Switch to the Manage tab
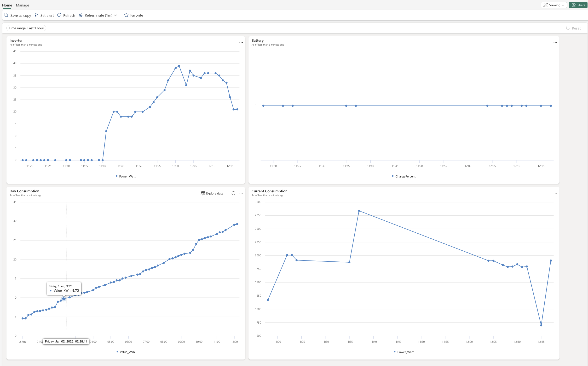Viewport: 588px width, 366px height. coord(23,5)
